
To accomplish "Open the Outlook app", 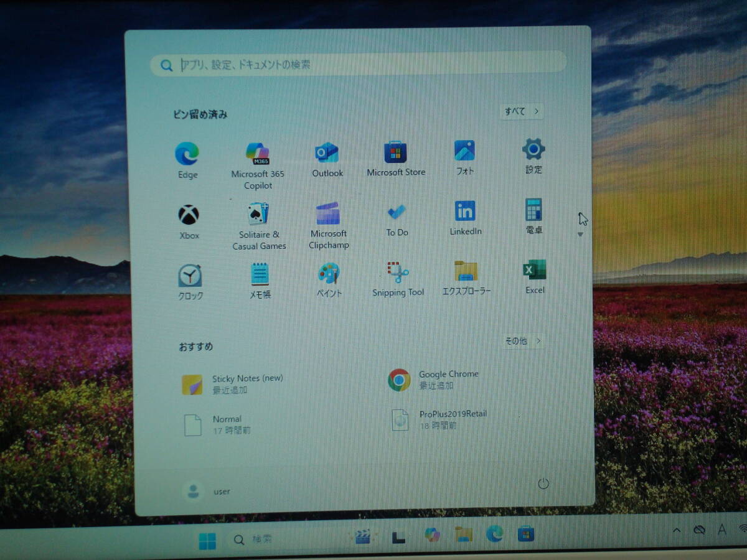I will coord(327,159).
